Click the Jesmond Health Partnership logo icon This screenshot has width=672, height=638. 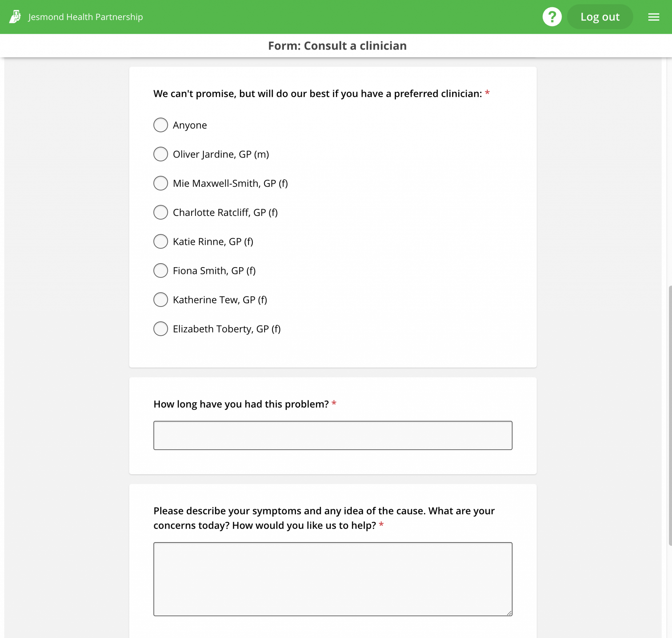(x=16, y=16)
